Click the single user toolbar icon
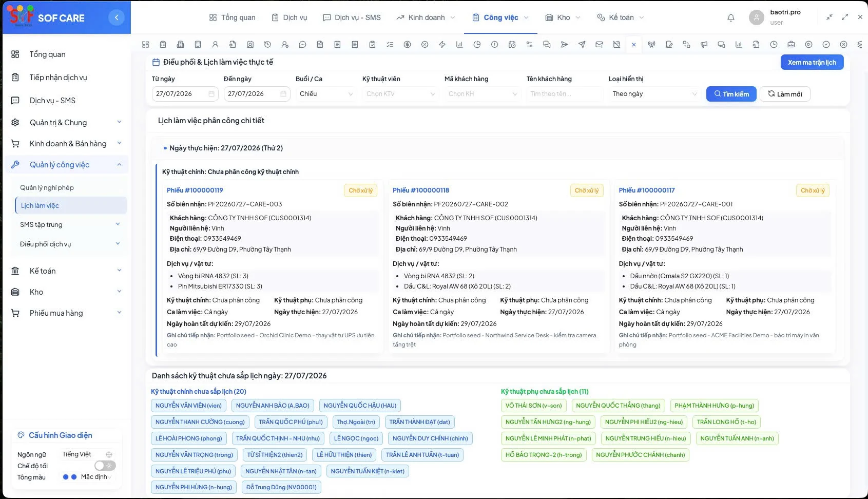Viewport: 868px width, 499px height. pos(215,45)
